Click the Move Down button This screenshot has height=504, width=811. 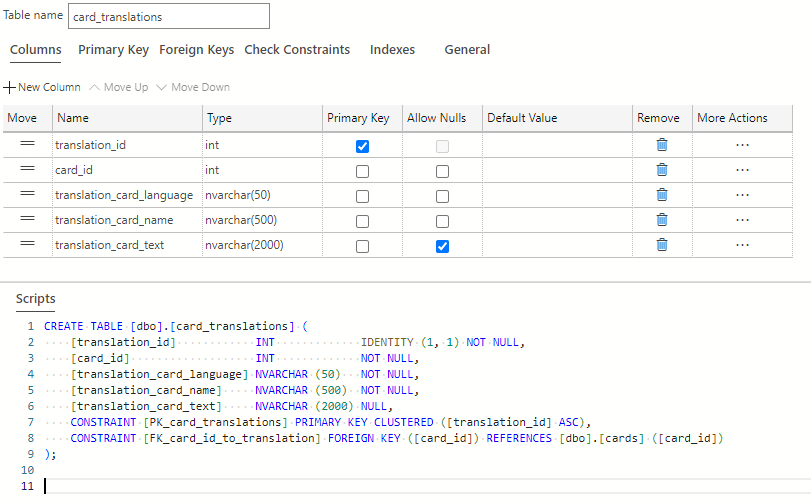coord(193,87)
